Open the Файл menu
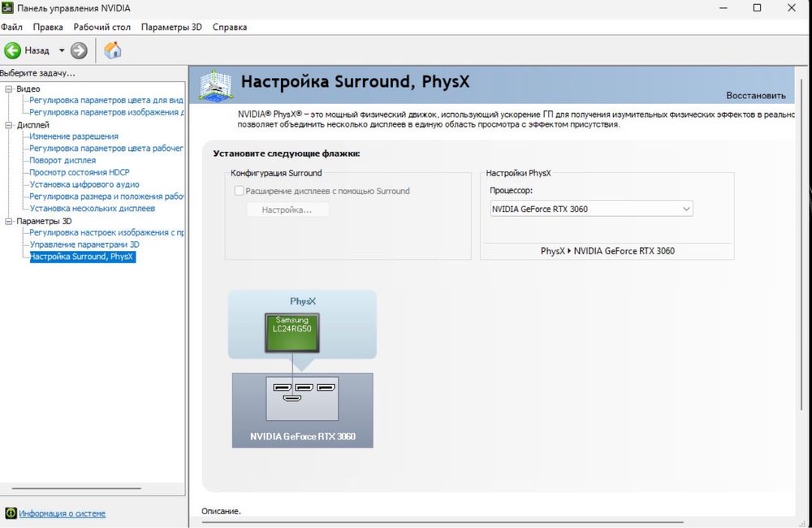 (x=11, y=27)
